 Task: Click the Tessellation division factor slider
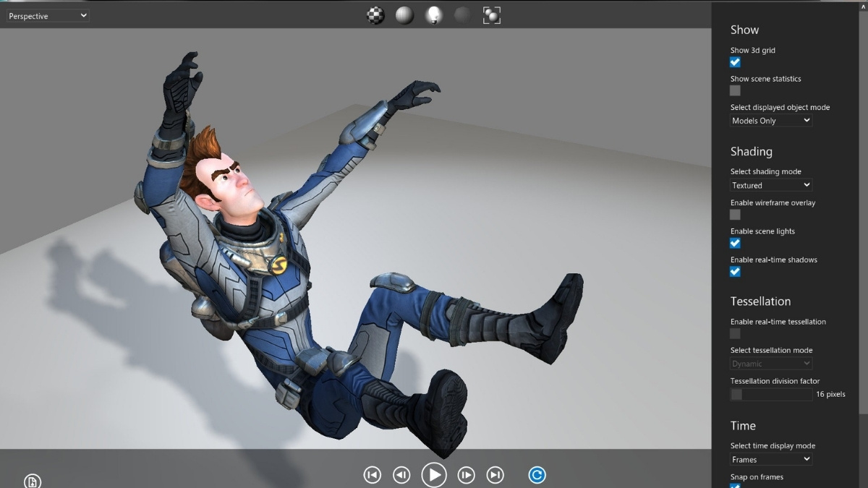771,394
